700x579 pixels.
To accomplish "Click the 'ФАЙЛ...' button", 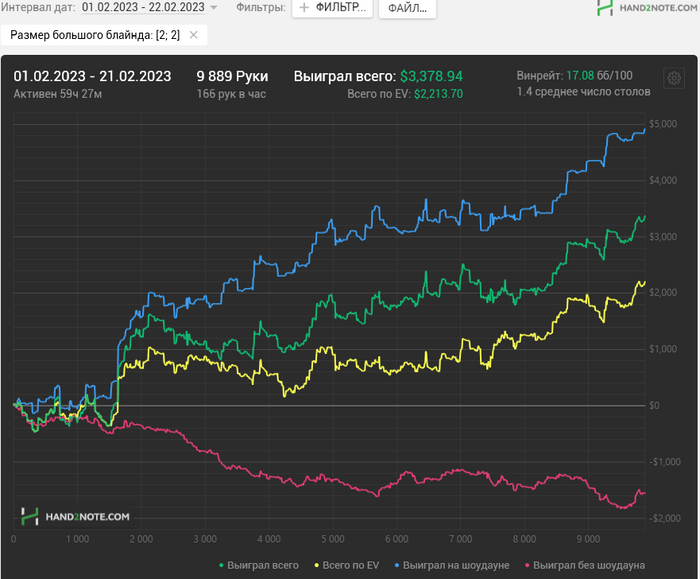I will 406,8.
